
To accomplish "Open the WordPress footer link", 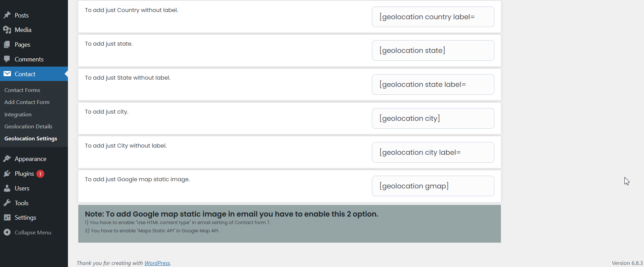I will tap(157, 263).
